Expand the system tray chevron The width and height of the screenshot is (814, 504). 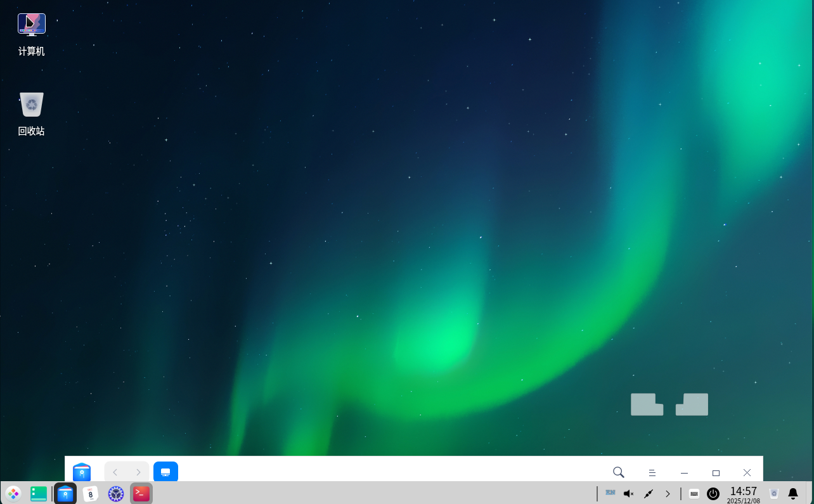click(x=668, y=493)
